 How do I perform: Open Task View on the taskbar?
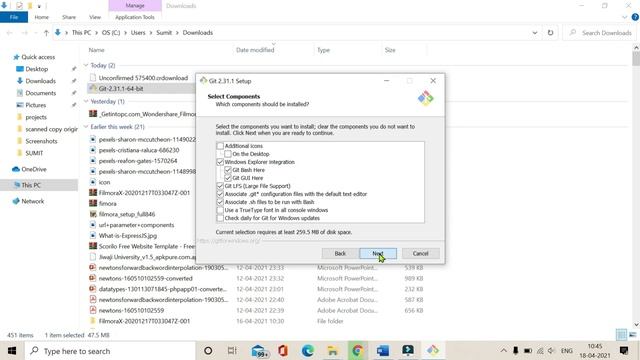click(x=232, y=351)
